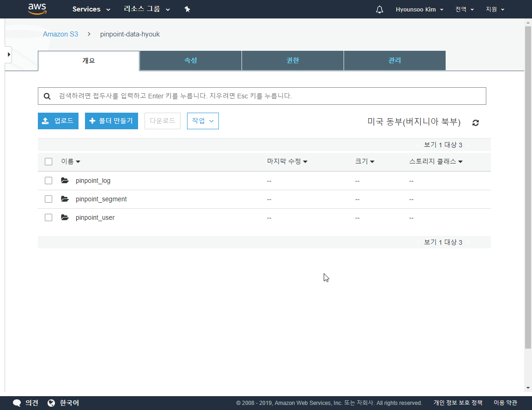Expand the 지원 support menu
Image resolution: width=532 pixels, height=410 pixels.
[495, 10]
